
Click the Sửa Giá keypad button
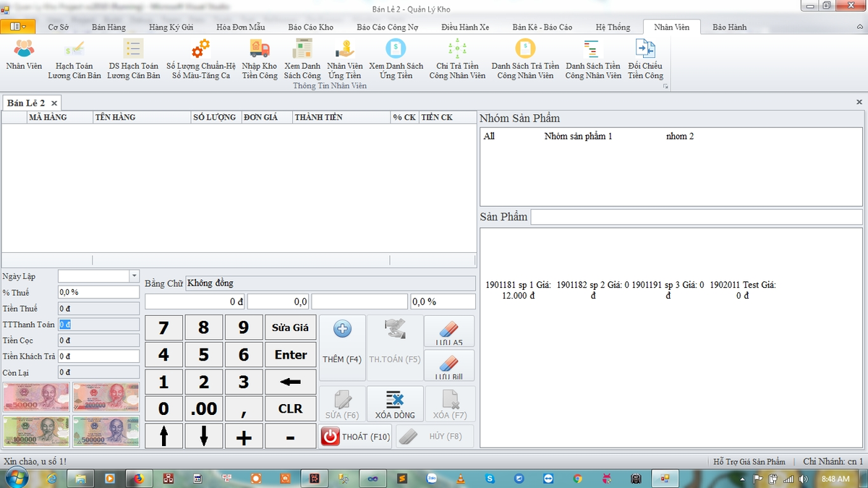290,328
